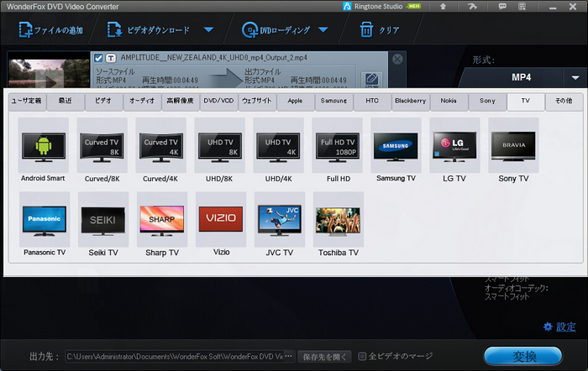
Task: Click the T subtitle icon on file row
Action: point(111,58)
